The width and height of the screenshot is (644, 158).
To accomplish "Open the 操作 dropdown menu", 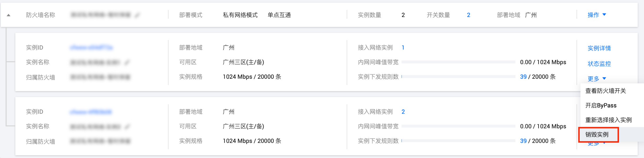I will (597, 15).
